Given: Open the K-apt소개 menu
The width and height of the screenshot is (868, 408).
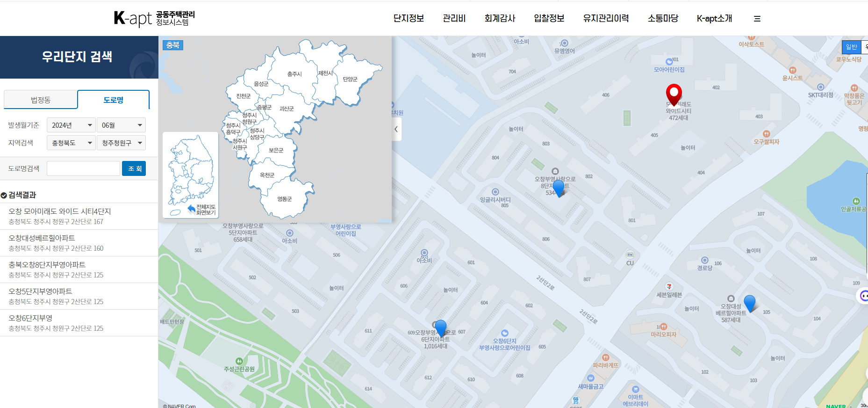Looking at the screenshot, I should [x=714, y=18].
